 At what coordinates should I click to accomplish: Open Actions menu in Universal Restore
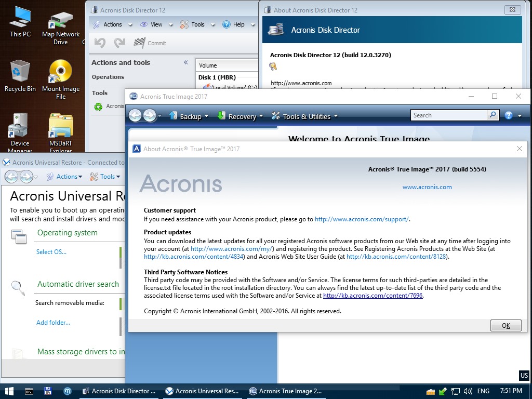coord(64,177)
